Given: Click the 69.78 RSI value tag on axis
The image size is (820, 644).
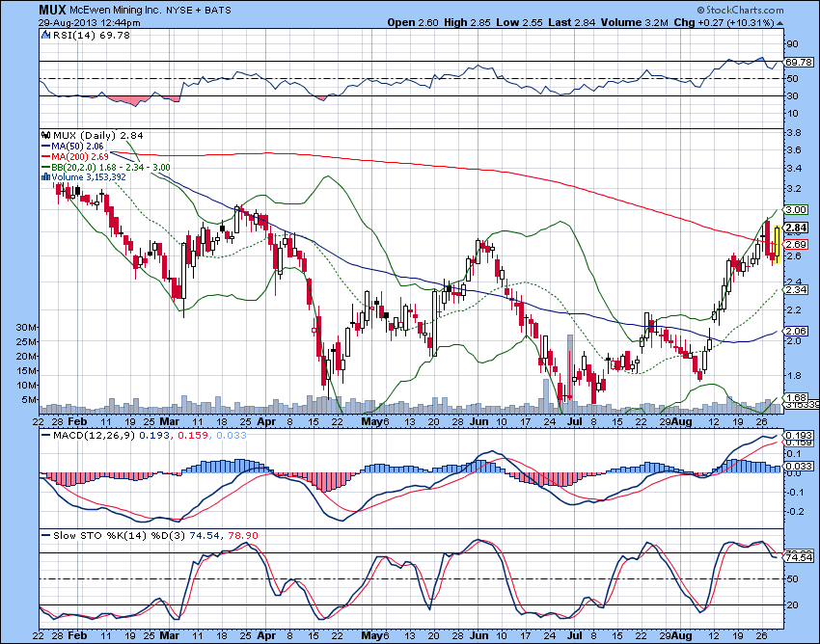Looking at the screenshot, I should click(799, 63).
